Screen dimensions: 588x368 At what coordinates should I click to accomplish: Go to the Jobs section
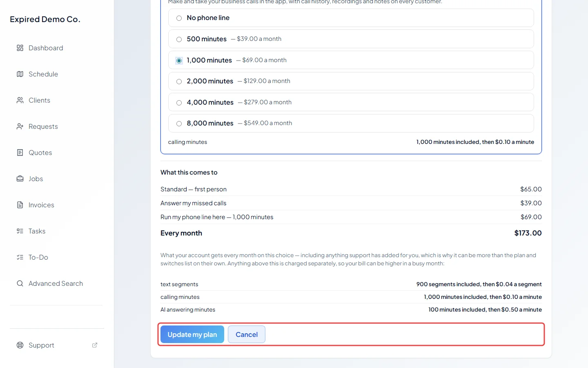pos(57,179)
